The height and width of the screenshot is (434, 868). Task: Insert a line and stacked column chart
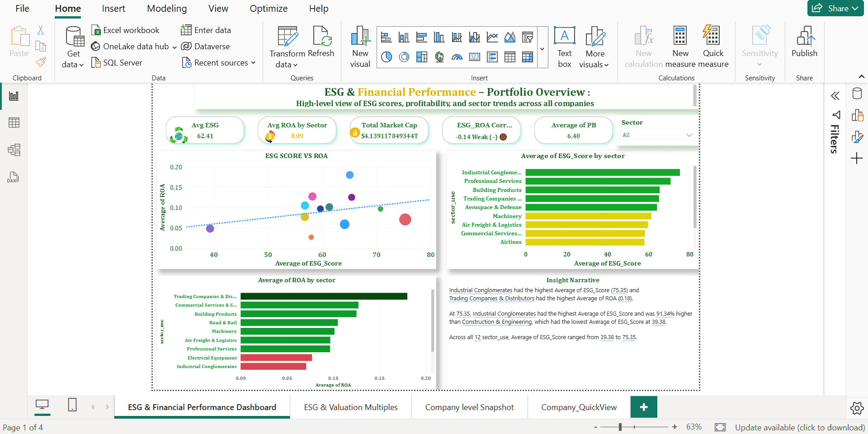[x=457, y=37]
